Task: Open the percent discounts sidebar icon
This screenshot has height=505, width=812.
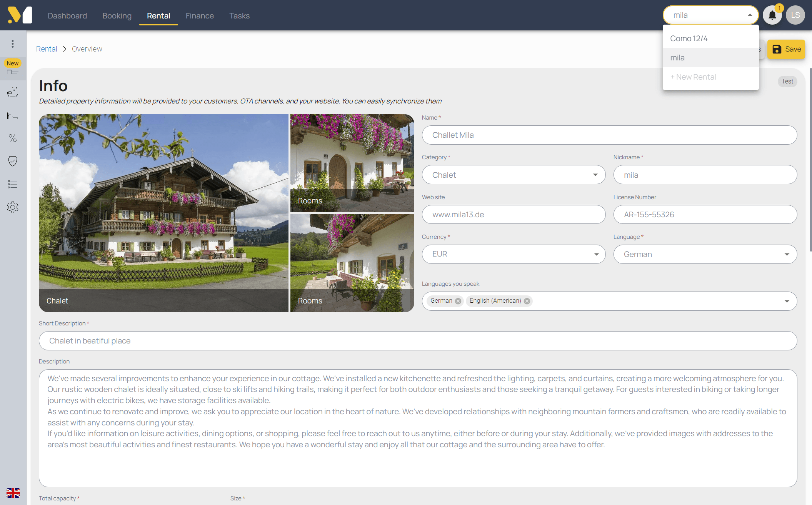Action: (13, 138)
